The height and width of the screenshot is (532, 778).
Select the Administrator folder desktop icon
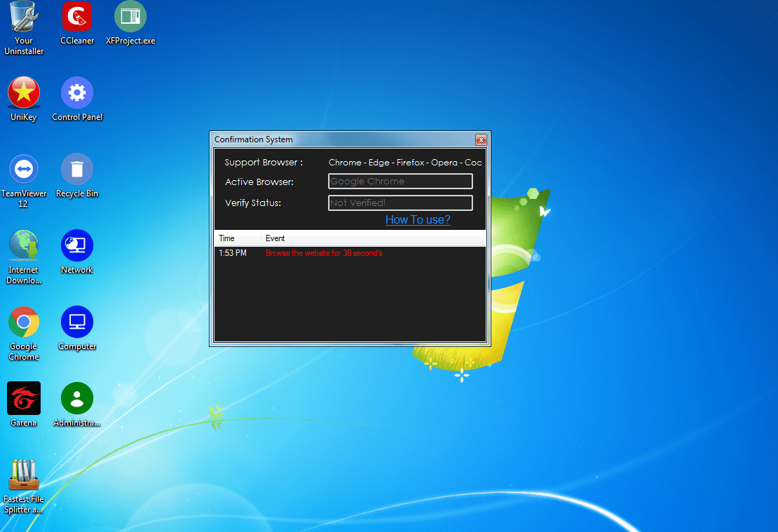[x=77, y=405]
